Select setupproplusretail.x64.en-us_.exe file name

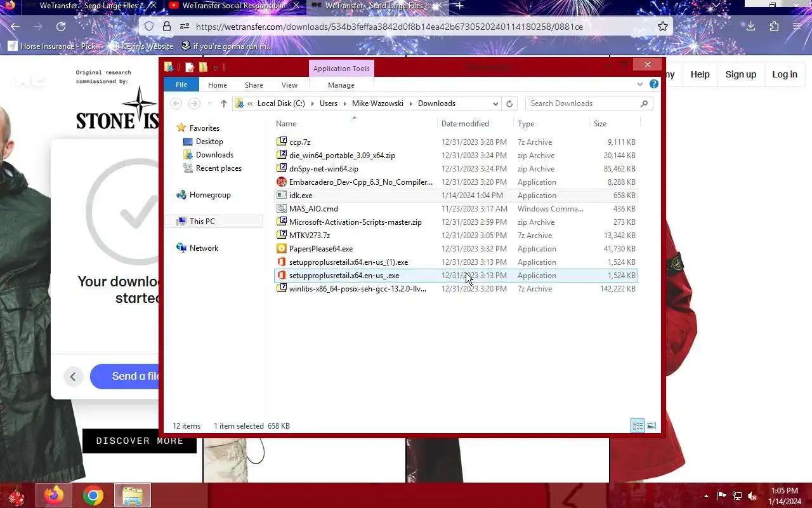[x=344, y=276]
